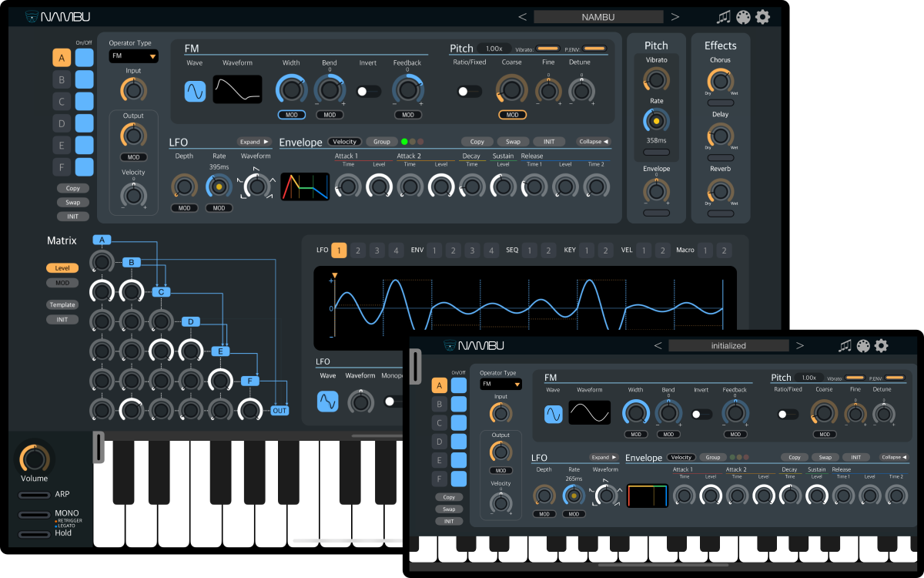Click Pitch panel Rate knob showing 358ms
The width and height of the screenshot is (924, 578).
point(656,121)
